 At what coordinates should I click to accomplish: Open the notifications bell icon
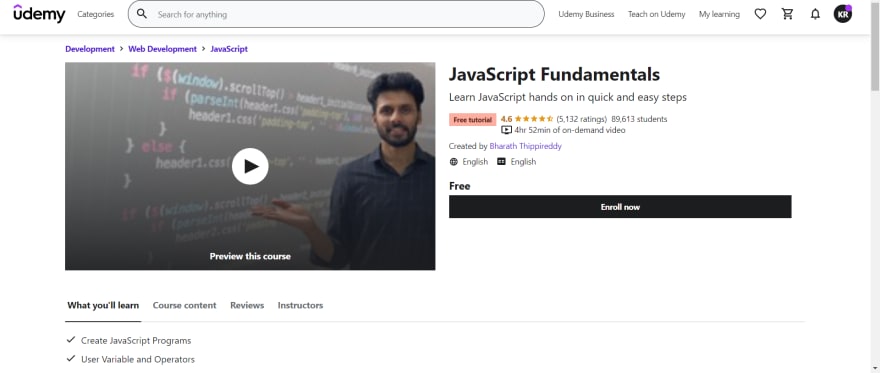pos(815,14)
